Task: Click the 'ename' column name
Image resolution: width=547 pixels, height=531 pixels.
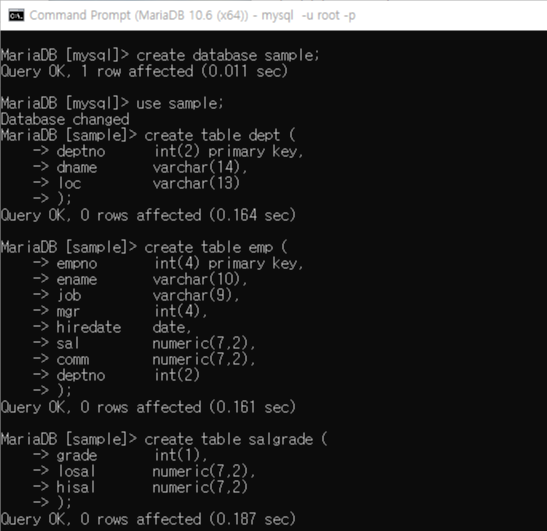Action: (x=77, y=279)
